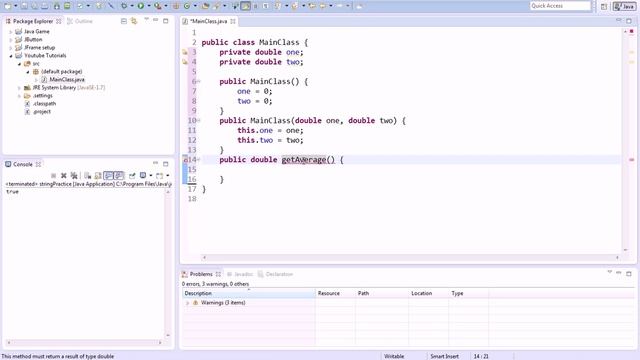Run the program with green Run icon
Image resolution: width=640 pixels, height=360 pixels.
[140, 6]
